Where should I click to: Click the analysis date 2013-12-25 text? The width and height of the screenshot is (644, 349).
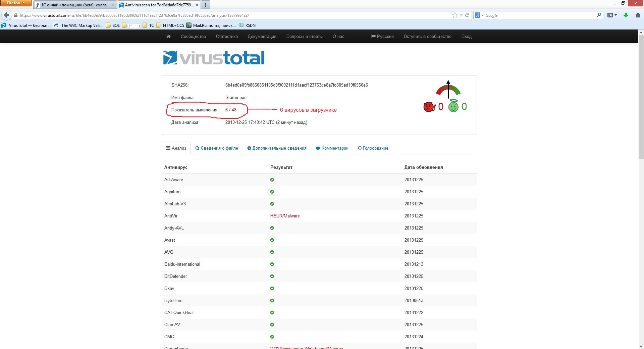point(266,122)
